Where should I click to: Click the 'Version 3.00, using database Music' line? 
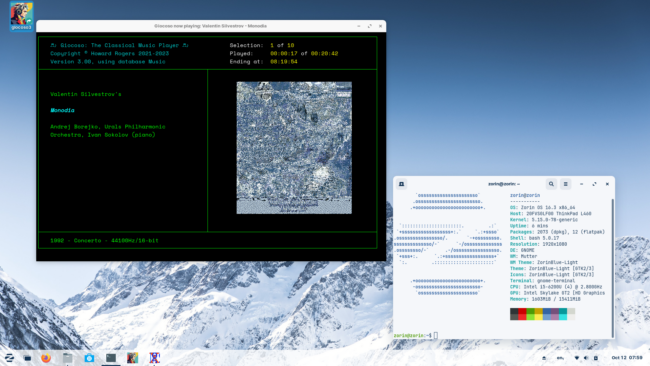pos(108,62)
